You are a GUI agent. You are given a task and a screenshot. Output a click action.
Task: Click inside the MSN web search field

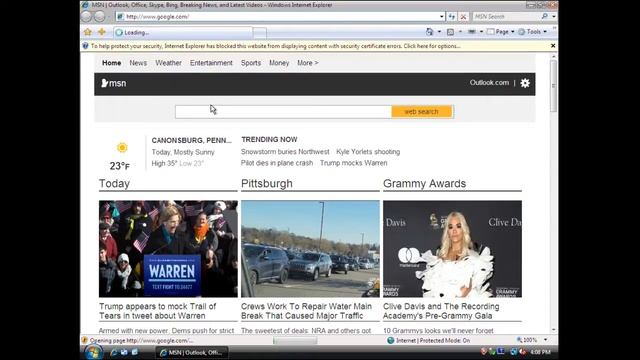[x=283, y=111]
